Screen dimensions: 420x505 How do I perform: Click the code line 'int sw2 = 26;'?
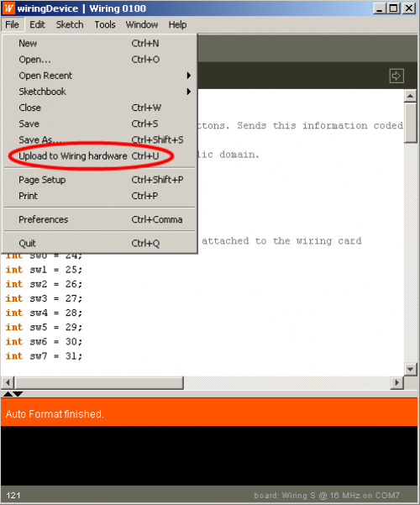(44, 284)
